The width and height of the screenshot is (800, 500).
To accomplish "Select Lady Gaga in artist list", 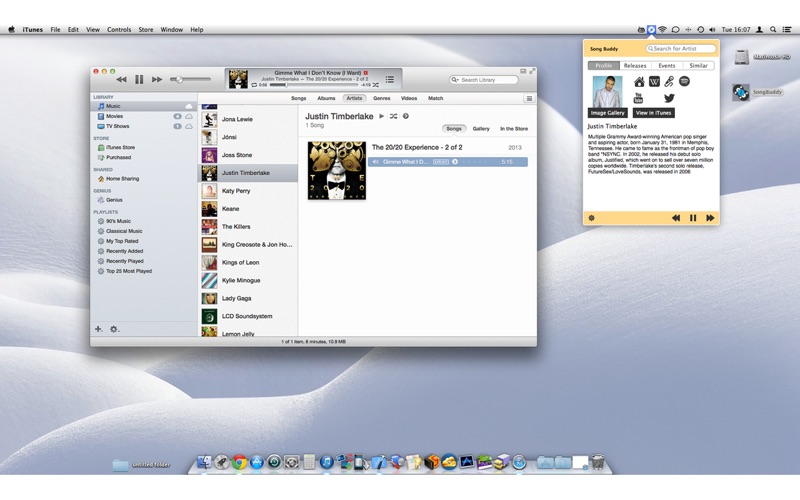I will click(248, 298).
